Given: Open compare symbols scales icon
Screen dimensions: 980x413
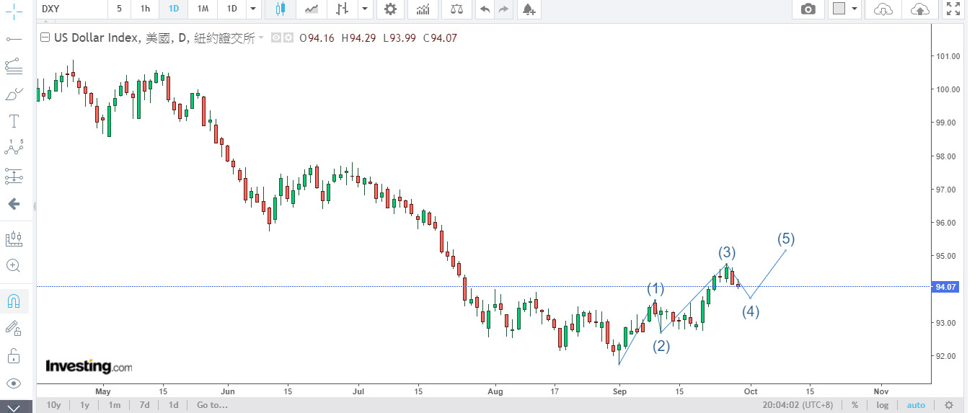Looking at the screenshot, I should pos(457,9).
